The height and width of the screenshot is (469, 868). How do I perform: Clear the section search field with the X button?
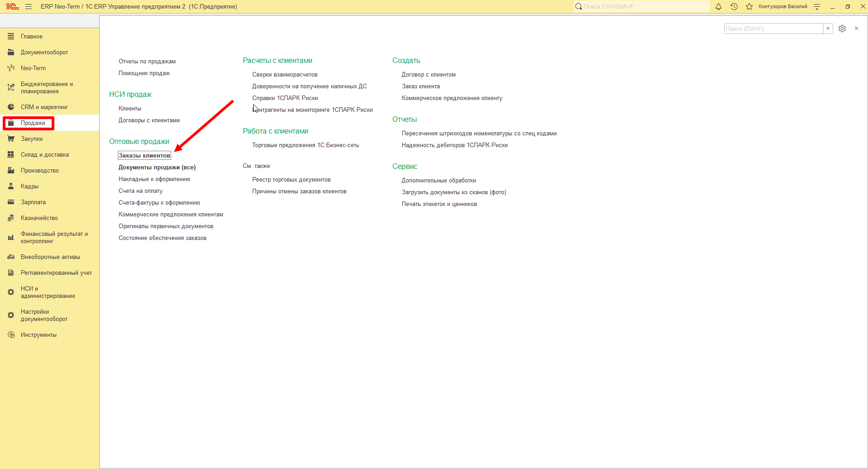tap(828, 29)
